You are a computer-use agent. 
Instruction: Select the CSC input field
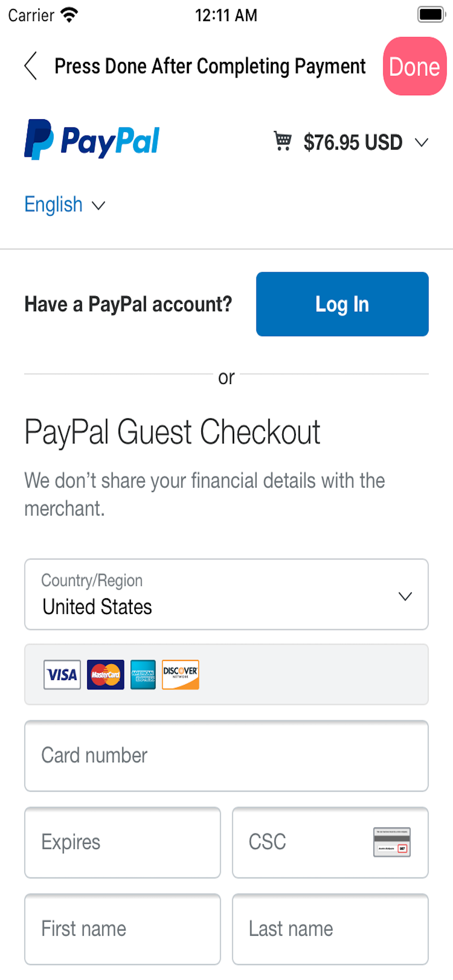point(330,842)
